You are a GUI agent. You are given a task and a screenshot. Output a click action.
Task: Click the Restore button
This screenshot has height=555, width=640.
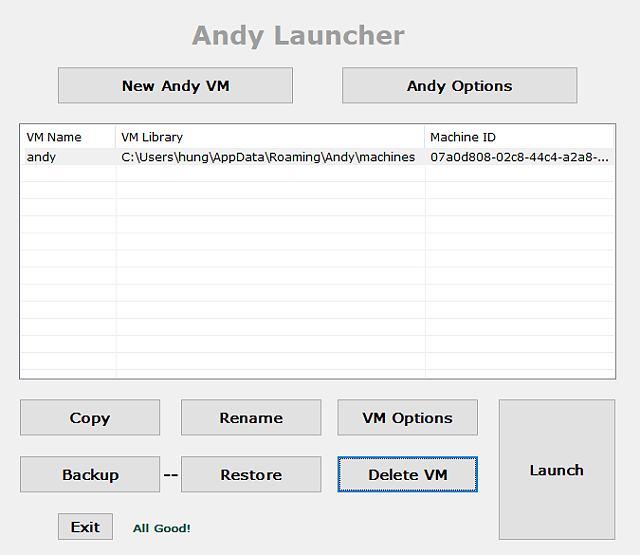tap(251, 474)
